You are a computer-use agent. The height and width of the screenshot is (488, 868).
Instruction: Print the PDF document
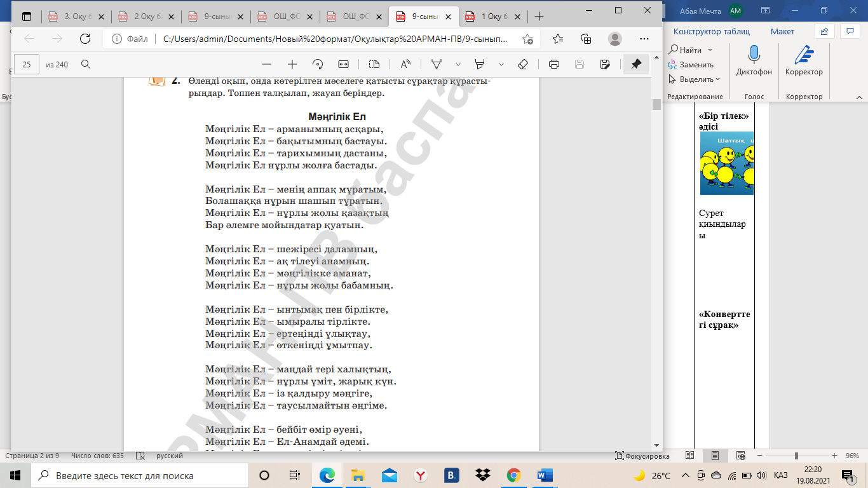coord(554,64)
